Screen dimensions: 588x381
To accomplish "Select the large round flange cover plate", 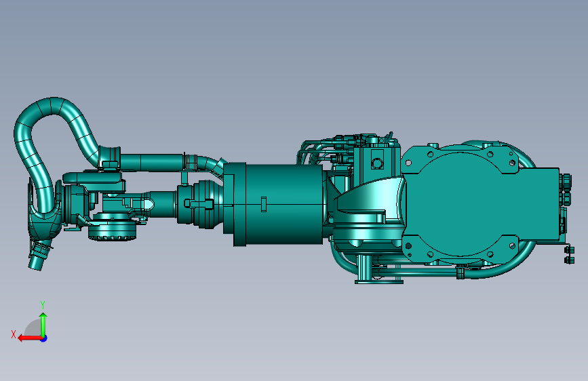I will tap(460, 203).
